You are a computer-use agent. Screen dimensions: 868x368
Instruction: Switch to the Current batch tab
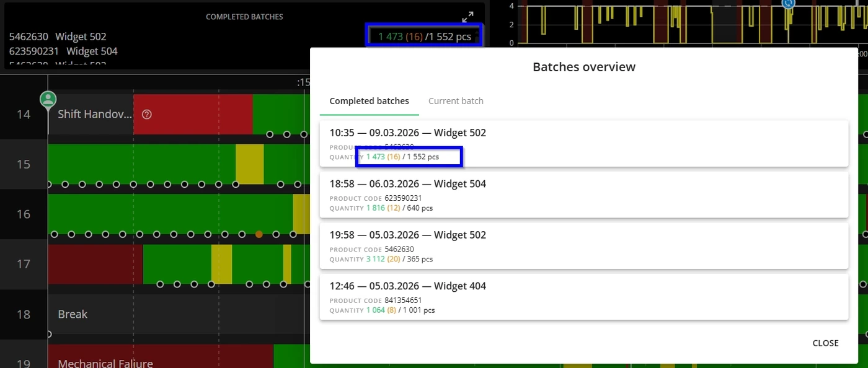pos(456,101)
